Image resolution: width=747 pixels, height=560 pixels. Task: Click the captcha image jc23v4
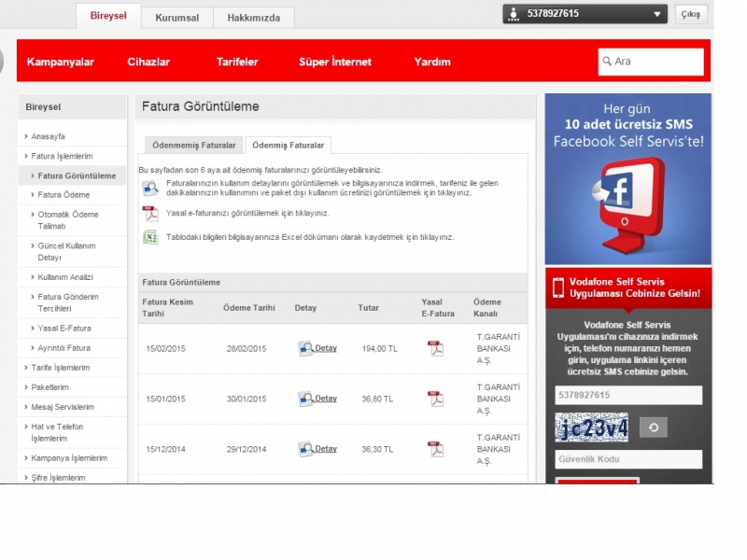click(592, 427)
